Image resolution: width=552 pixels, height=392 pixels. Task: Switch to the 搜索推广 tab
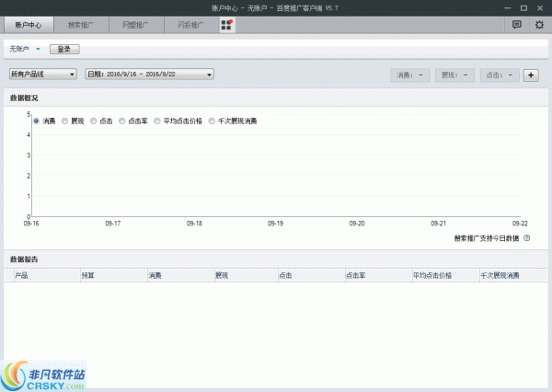[x=81, y=25]
